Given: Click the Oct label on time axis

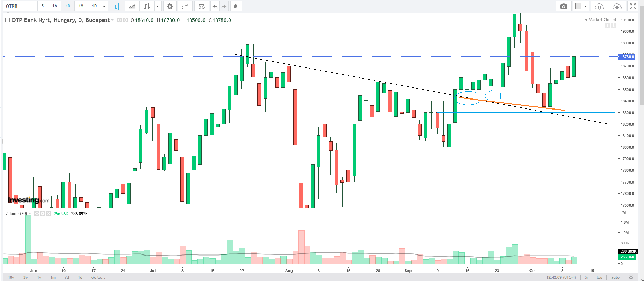Looking at the screenshot, I should [x=533, y=271].
